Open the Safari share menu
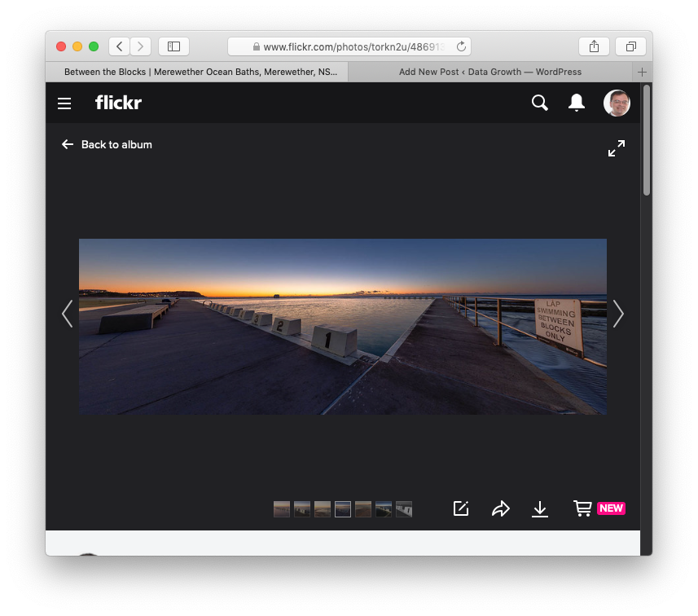This screenshot has width=698, height=616. click(594, 46)
